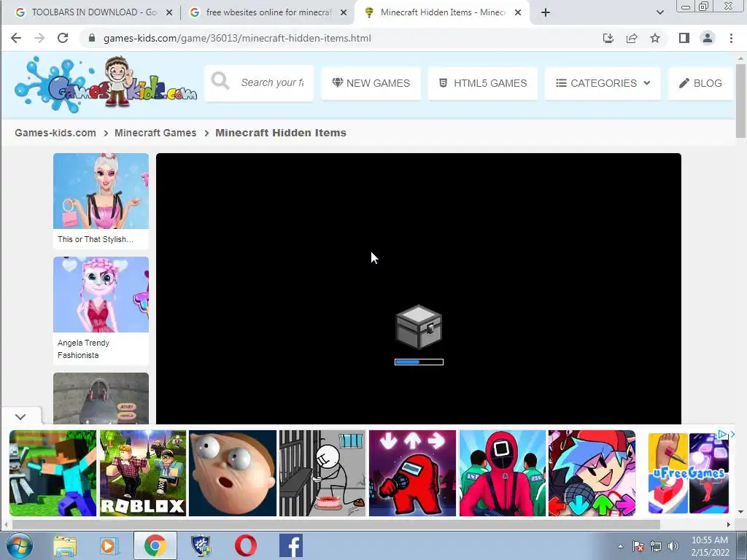Open a new tab with the plus button
Screen dimensions: 747x560
pos(546,12)
